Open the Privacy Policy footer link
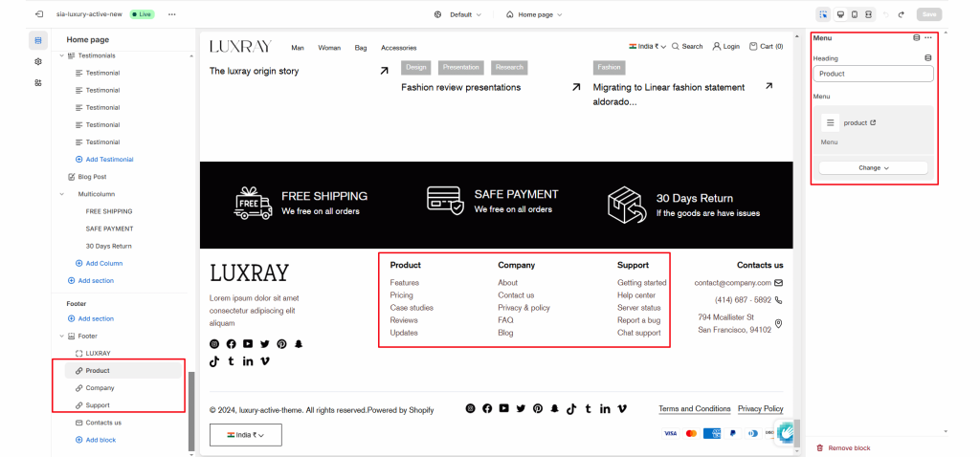 (760, 409)
